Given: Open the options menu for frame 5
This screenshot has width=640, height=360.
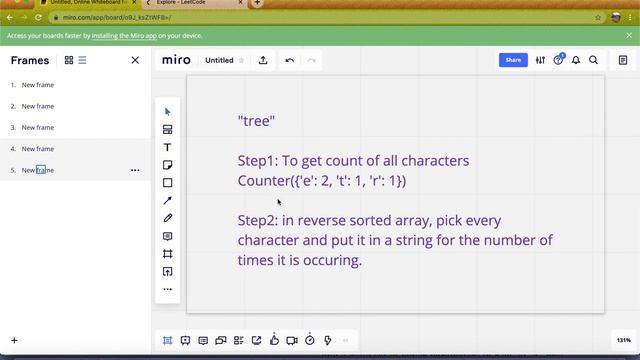Looking at the screenshot, I should coord(135,170).
